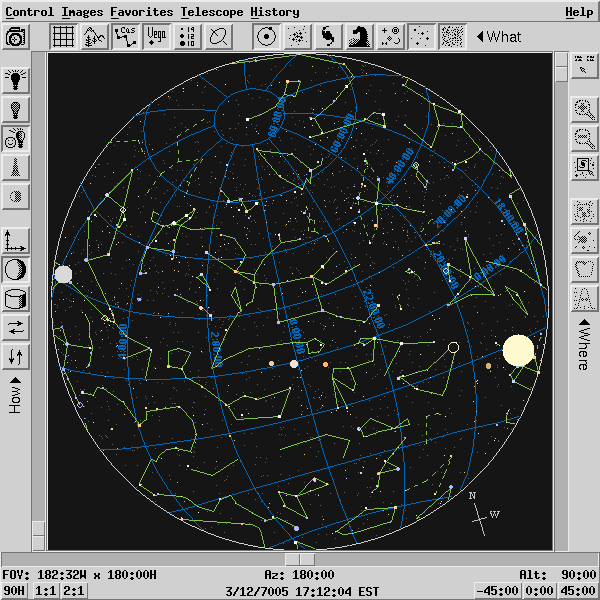
Task: Select the cylindrical projection icon
Action: point(17,298)
